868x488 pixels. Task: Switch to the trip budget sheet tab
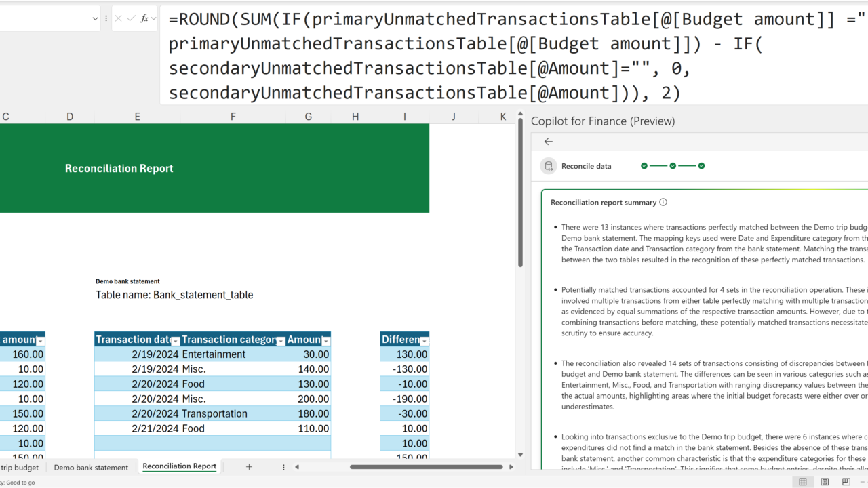(x=20, y=468)
